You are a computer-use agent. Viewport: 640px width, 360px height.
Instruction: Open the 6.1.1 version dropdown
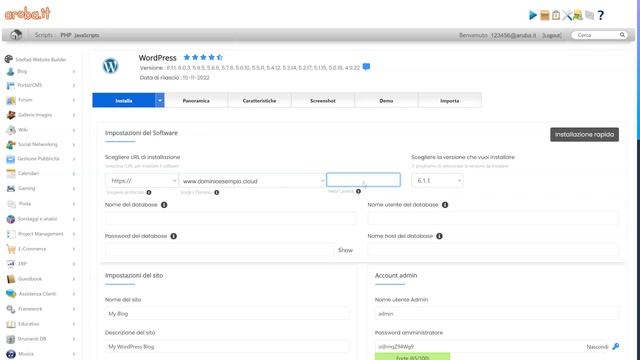click(x=437, y=180)
